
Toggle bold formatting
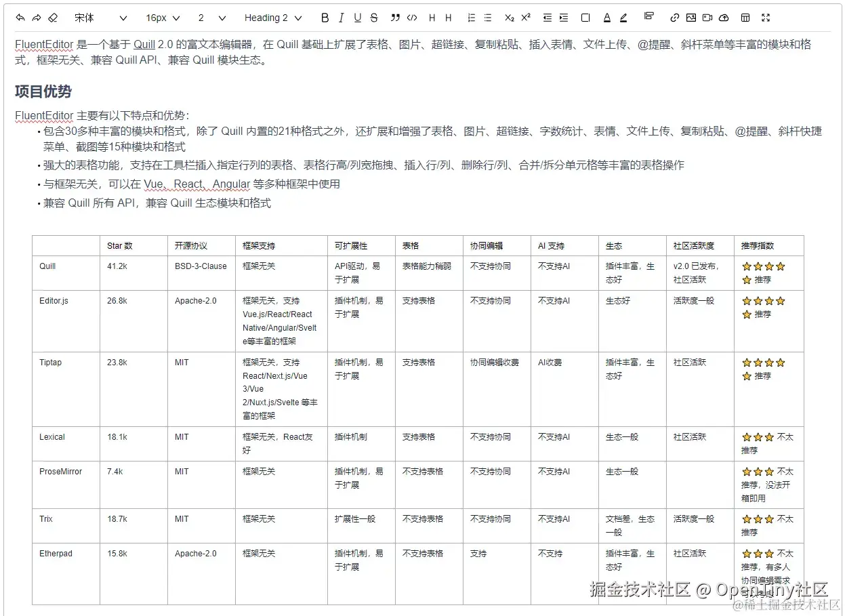pos(325,18)
